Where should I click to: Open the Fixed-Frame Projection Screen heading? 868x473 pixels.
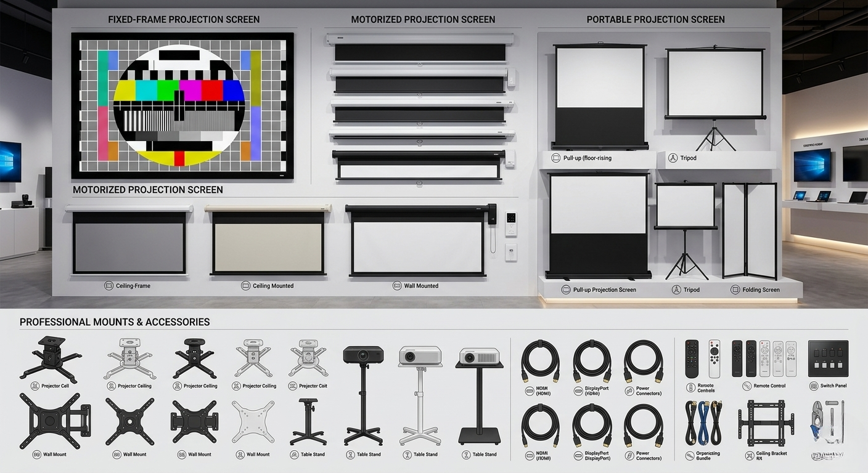(184, 20)
